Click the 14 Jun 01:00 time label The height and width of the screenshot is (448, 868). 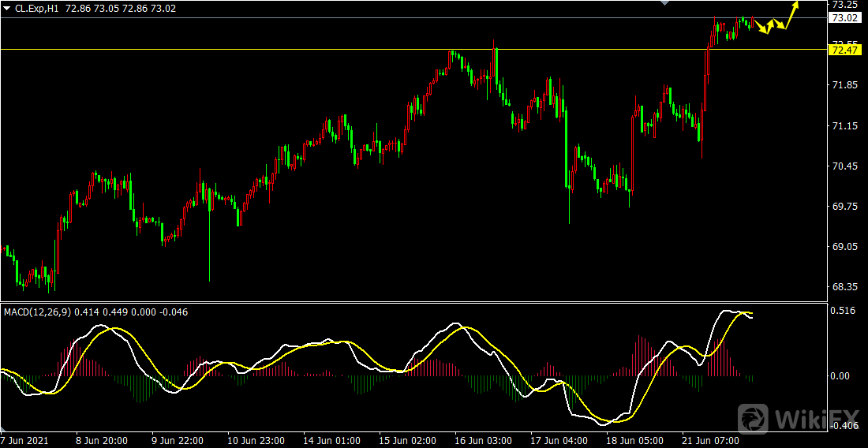point(332,440)
